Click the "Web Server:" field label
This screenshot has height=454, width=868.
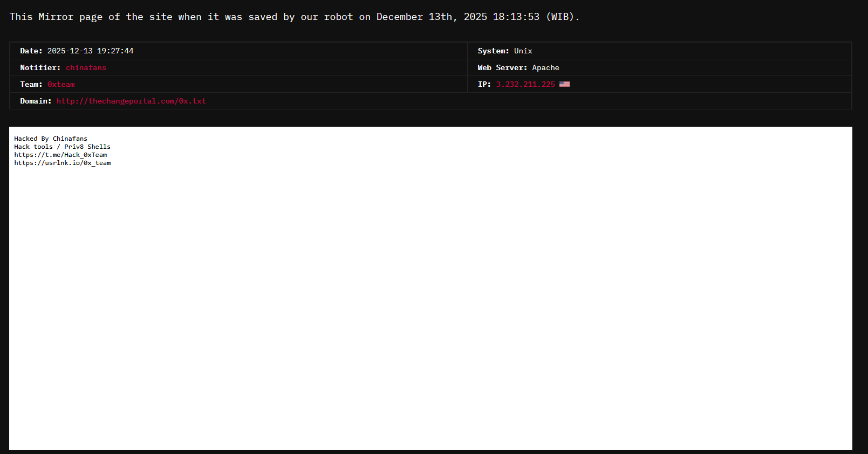click(x=502, y=67)
